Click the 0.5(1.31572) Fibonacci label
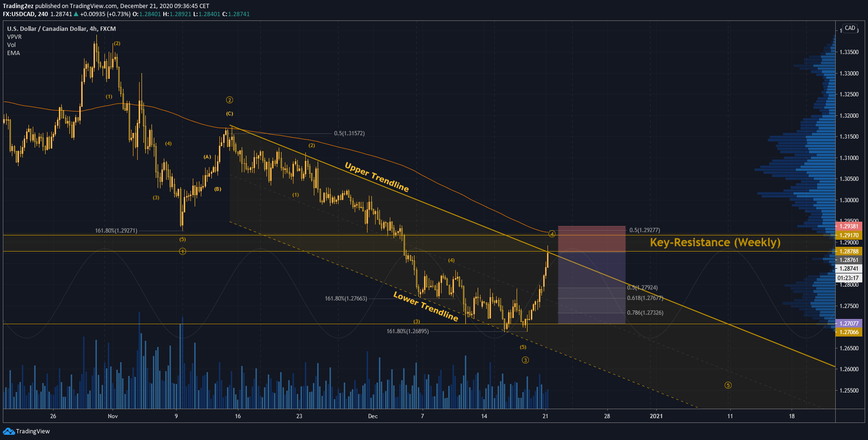This screenshot has height=440, width=868. [x=349, y=133]
